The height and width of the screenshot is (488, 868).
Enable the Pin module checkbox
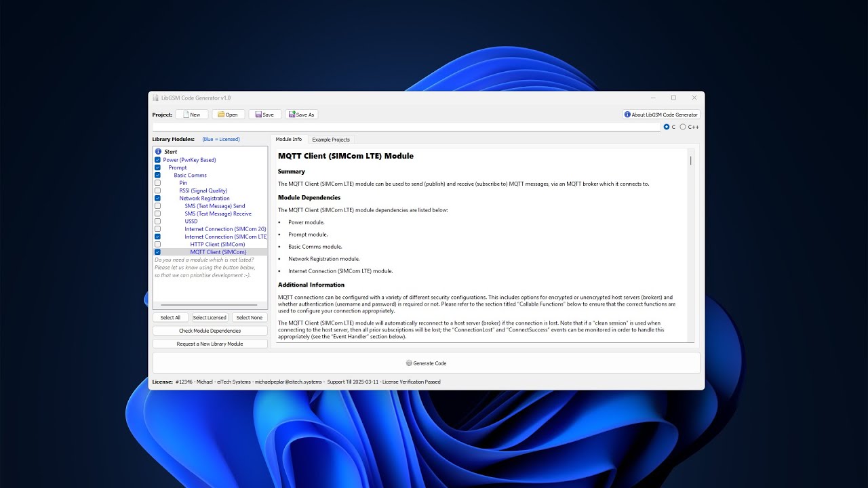click(158, 183)
